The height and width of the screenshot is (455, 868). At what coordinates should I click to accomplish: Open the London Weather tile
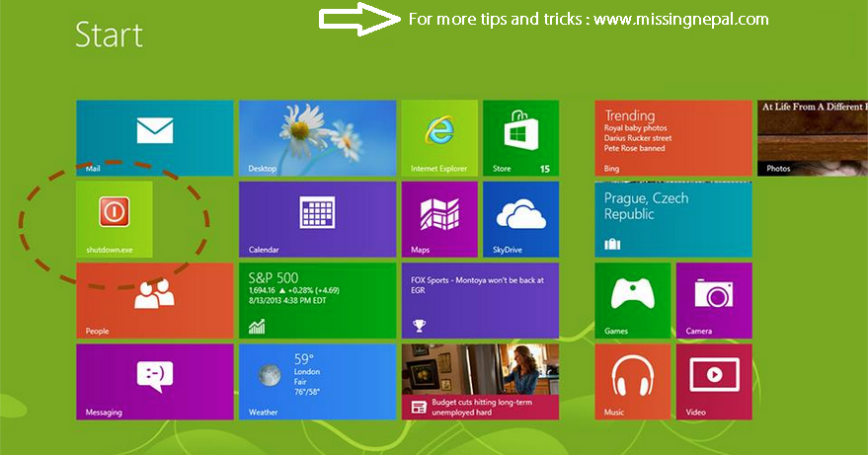(317, 382)
